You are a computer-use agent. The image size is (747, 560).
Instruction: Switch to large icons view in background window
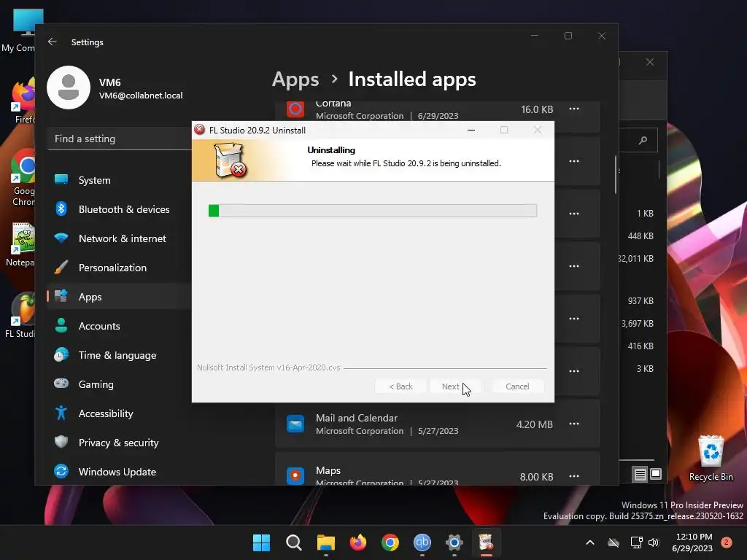coord(656,474)
